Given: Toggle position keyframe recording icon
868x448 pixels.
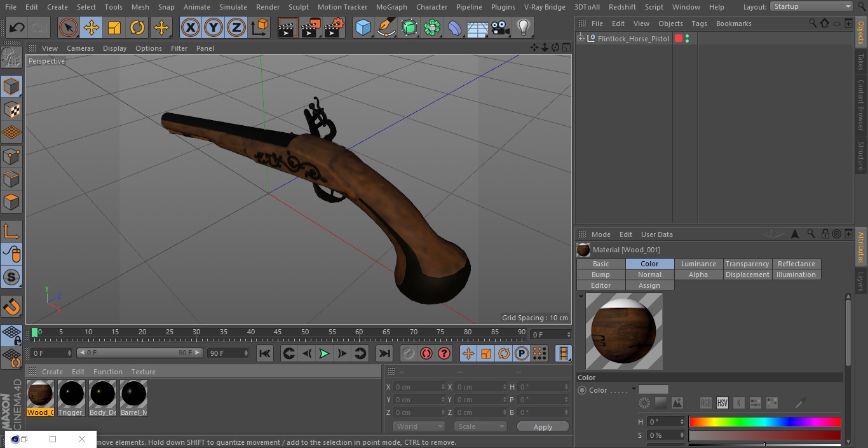Looking at the screenshot, I should 468,353.
